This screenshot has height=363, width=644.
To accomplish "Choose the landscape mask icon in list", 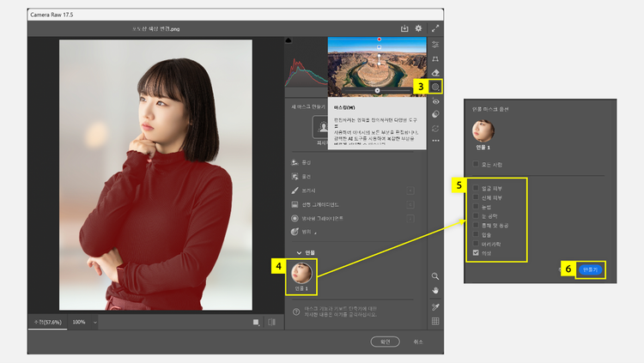I will (x=295, y=162).
